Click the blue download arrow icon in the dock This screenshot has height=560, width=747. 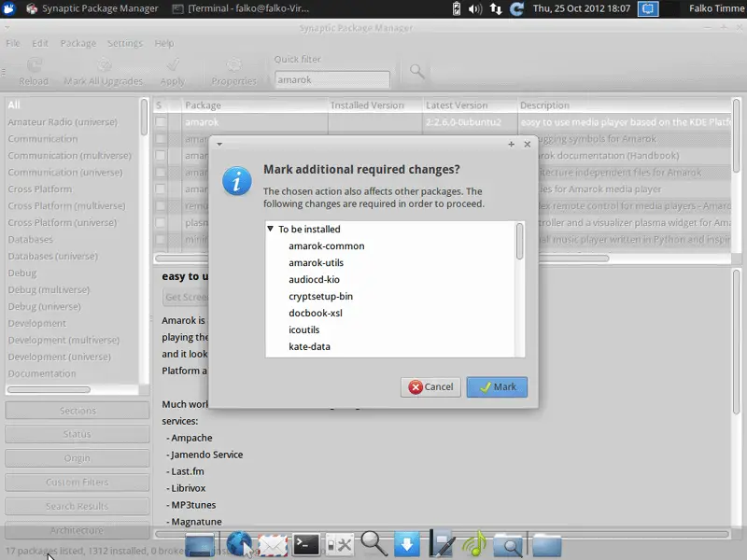tap(407, 544)
